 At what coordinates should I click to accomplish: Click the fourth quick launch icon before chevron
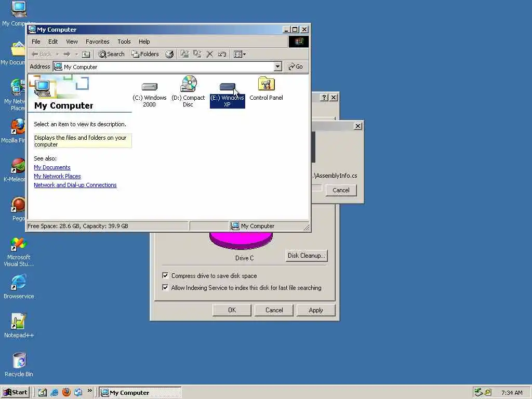78,393
